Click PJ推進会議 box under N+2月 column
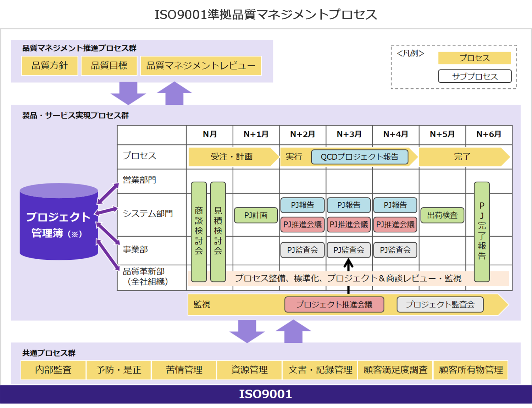532x408 pixels. [303, 225]
